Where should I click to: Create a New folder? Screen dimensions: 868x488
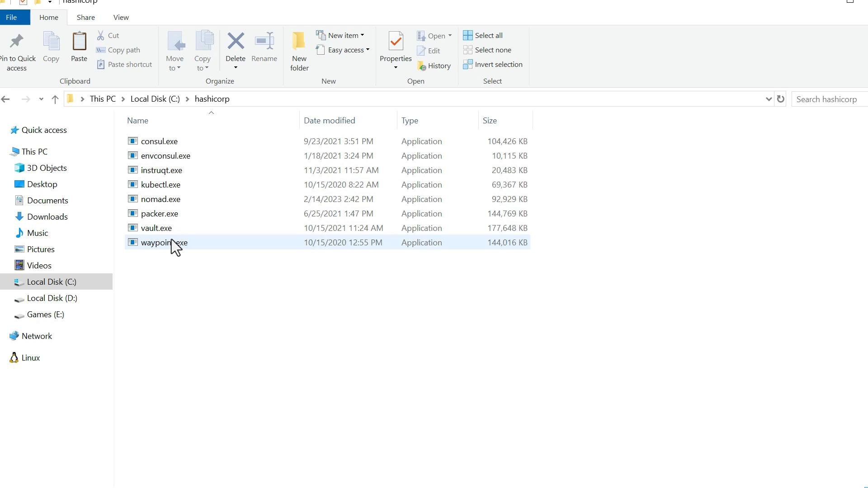coord(299,52)
